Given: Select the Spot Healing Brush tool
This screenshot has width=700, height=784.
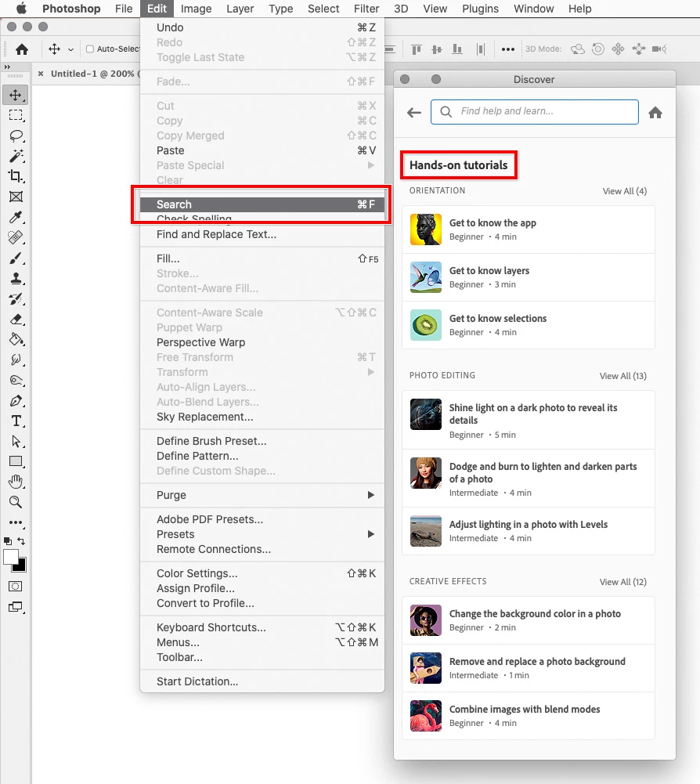Looking at the screenshot, I should tap(16, 237).
